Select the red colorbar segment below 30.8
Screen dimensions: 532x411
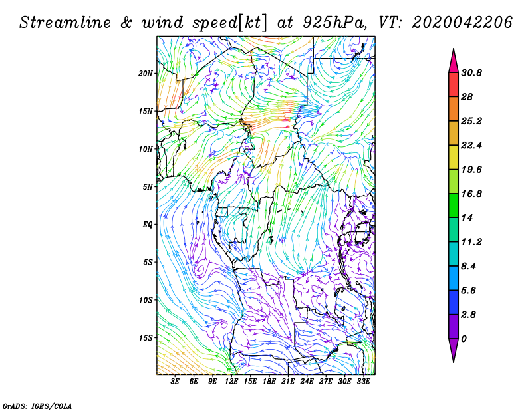tap(454, 85)
